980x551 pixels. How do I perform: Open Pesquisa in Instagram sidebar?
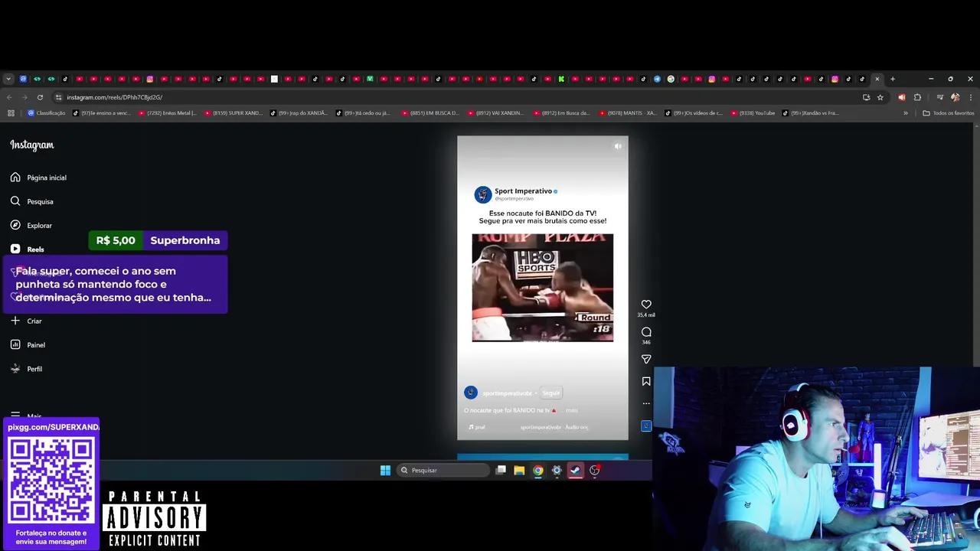click(32, 201)
